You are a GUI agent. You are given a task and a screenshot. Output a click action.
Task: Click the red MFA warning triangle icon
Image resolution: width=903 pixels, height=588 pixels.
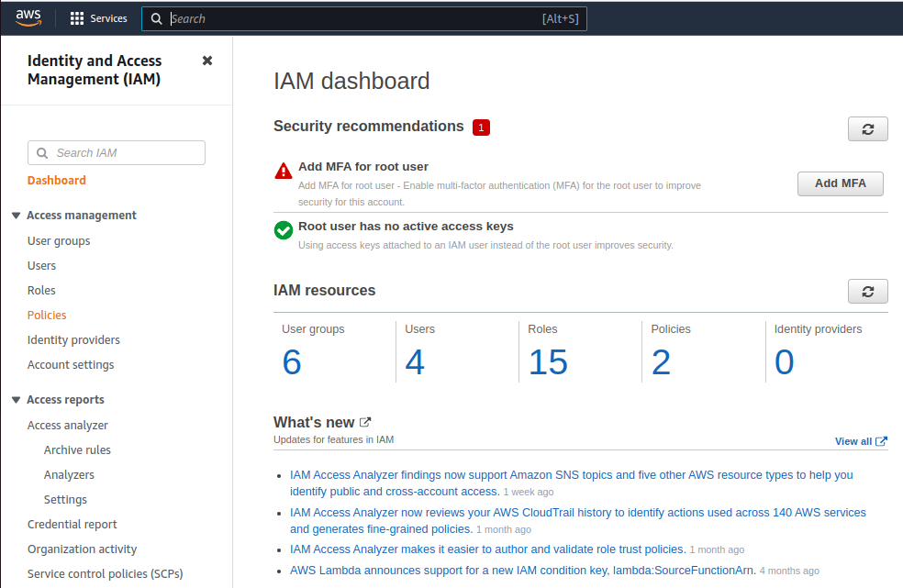pos(284,171)
